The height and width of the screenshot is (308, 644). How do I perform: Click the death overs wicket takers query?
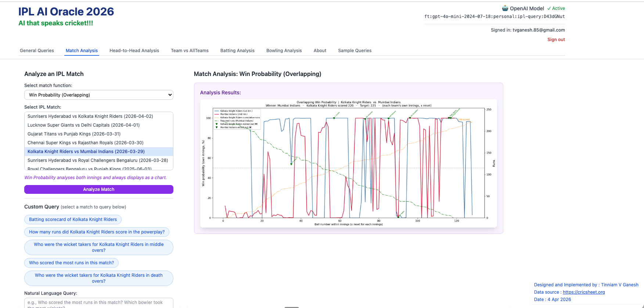coord(98,278)
